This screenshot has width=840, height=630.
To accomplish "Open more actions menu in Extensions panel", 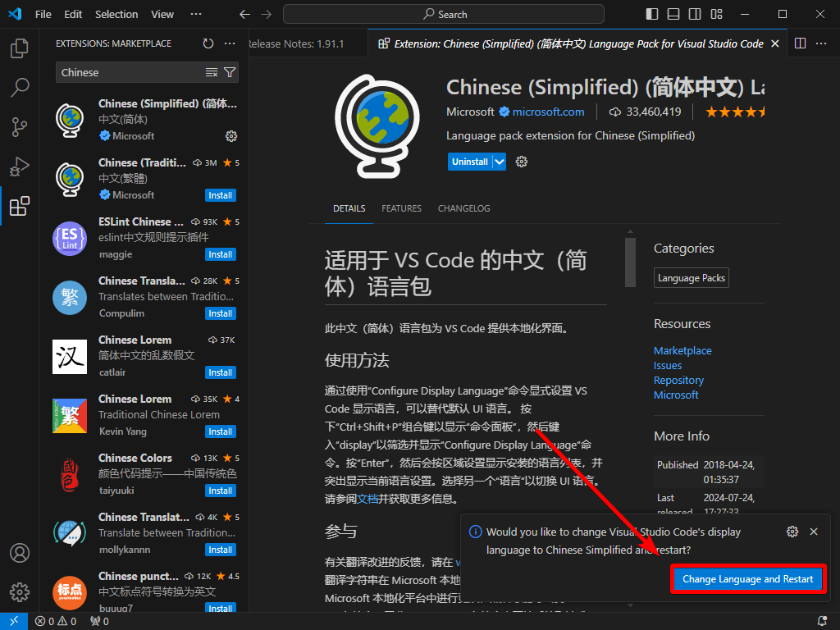I will point(229,43).
